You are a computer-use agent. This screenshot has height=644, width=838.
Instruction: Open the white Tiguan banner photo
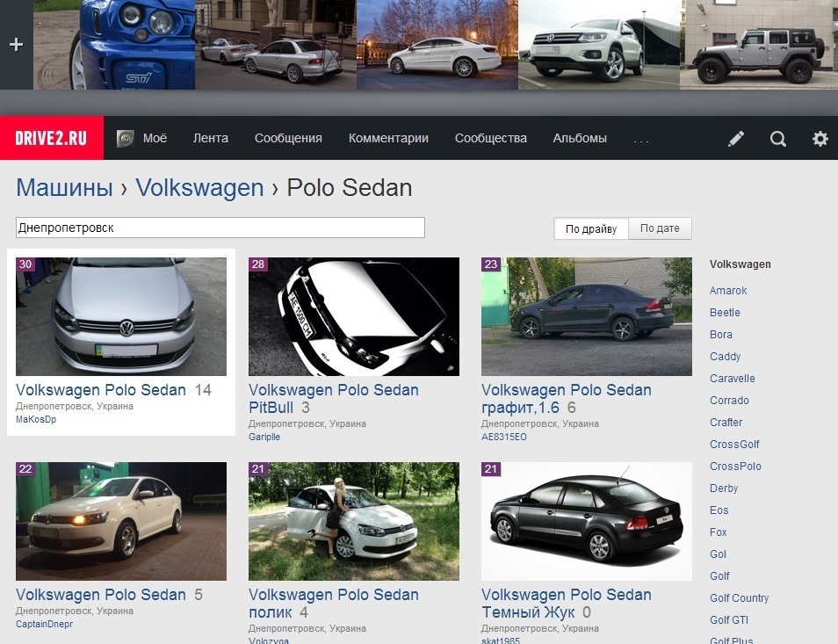(598, 44)
